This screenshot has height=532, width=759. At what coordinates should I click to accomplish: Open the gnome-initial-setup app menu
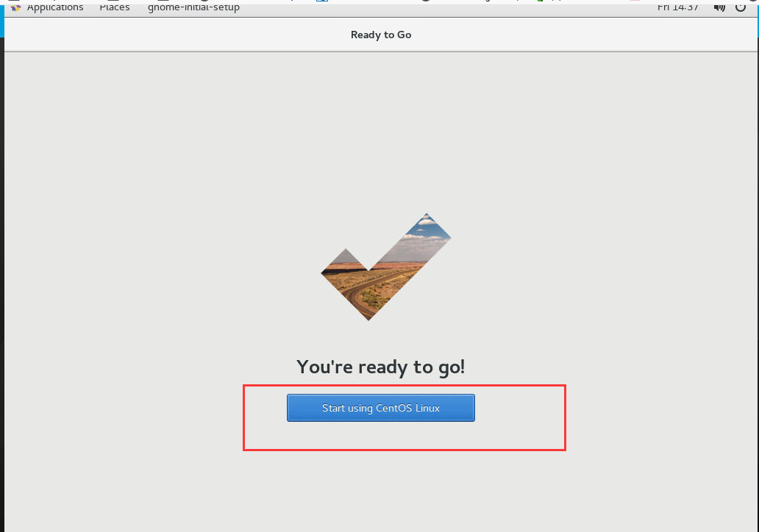click(193, 7)
